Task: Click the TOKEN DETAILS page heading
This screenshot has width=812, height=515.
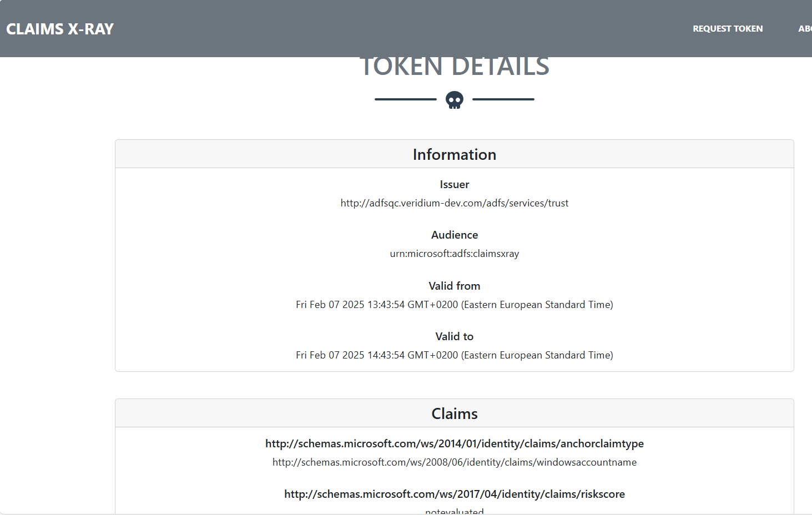Action: [455, 68]
